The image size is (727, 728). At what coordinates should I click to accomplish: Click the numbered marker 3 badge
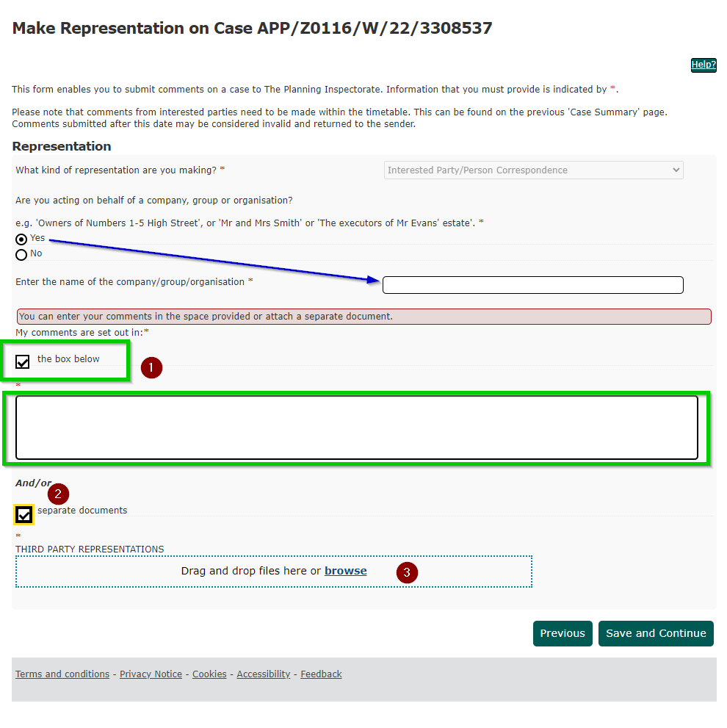point(407,572)
